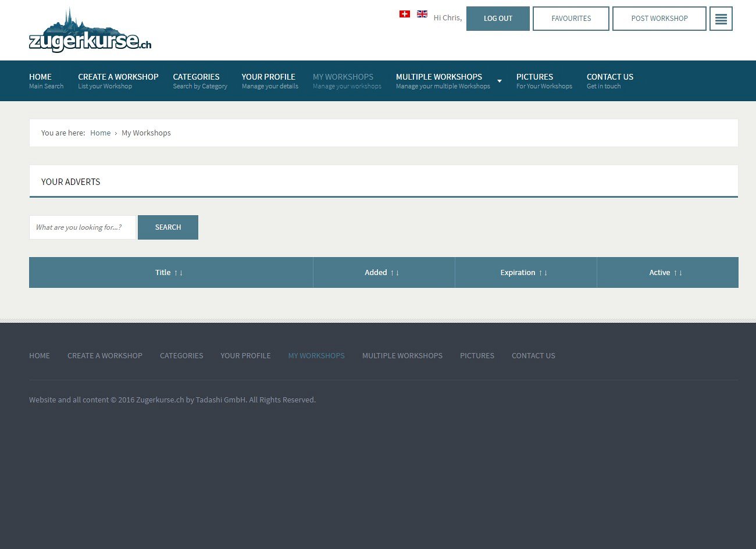Sort adverts by Added date arrows
Viewport: 756px width, 549px height.
point(394,273)
